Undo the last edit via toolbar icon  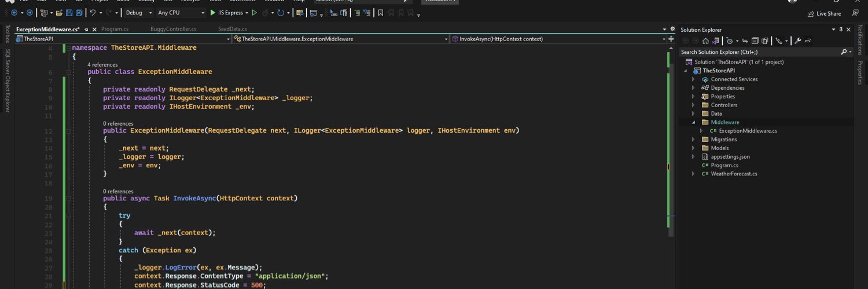[93, 13]
